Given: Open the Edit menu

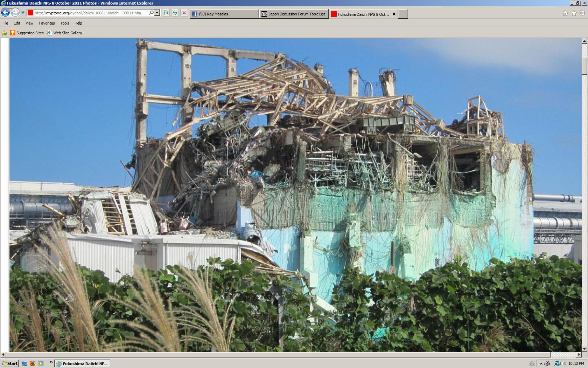Looking at the screenshot, I should point(17,23).
